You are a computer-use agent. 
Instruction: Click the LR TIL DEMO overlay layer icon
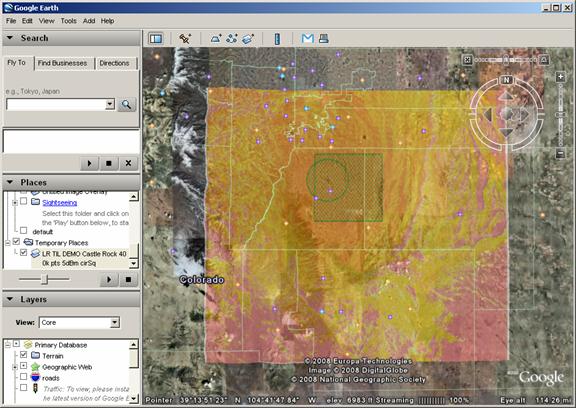click(35, 253)
